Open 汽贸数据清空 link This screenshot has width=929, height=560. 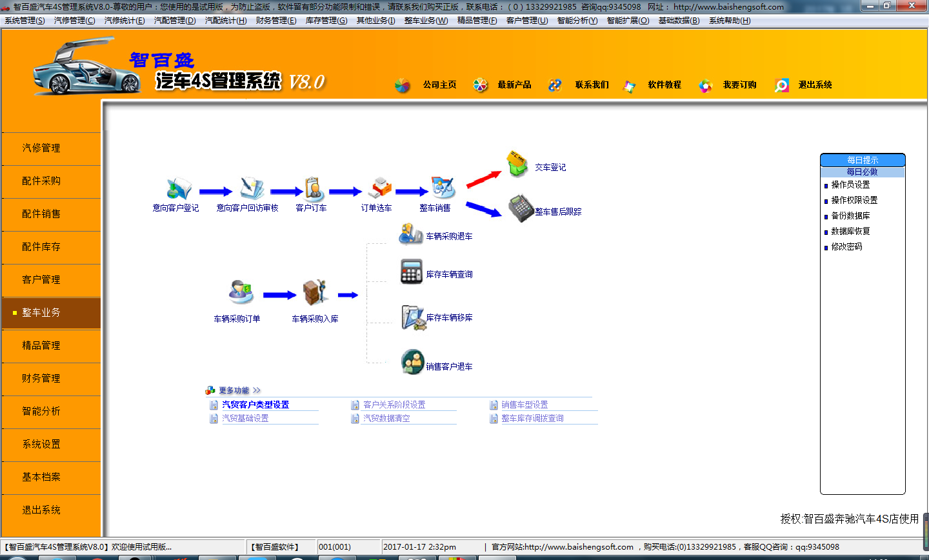(386, 418)
